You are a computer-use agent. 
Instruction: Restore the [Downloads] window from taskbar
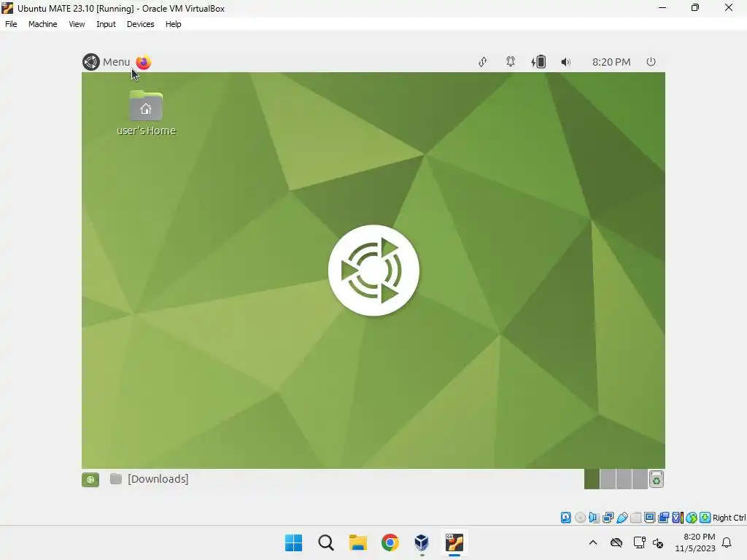point(149,478)
